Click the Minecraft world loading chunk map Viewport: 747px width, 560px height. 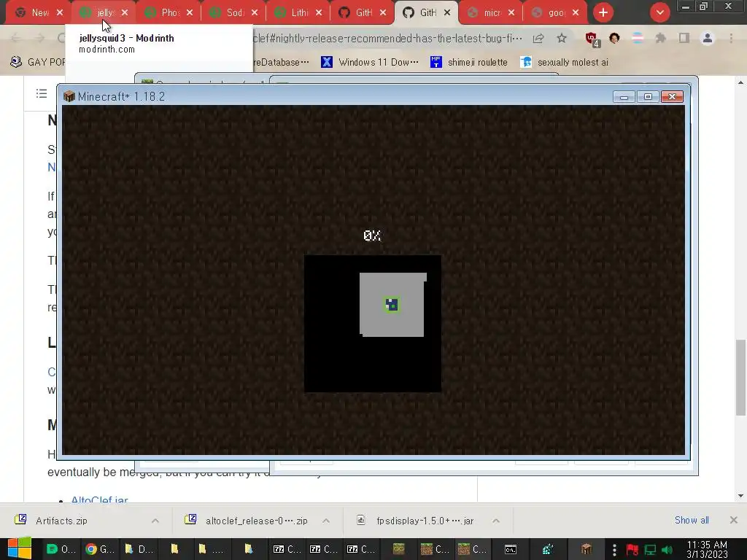373,323
